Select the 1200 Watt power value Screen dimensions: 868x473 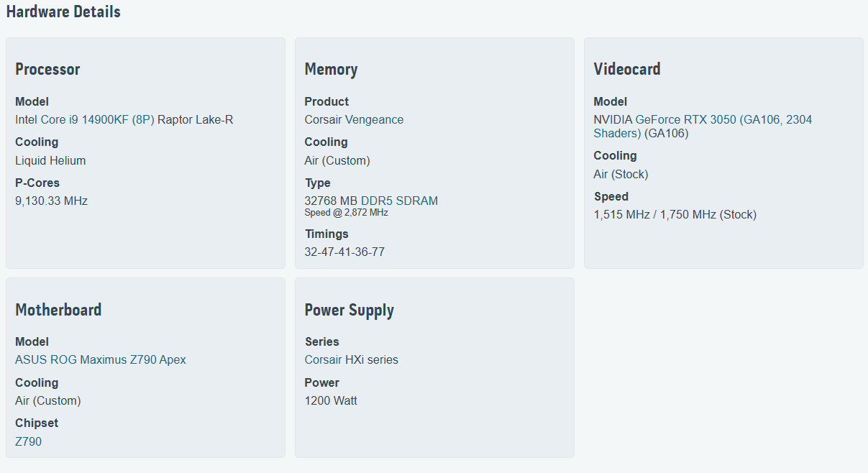[331, 400]
